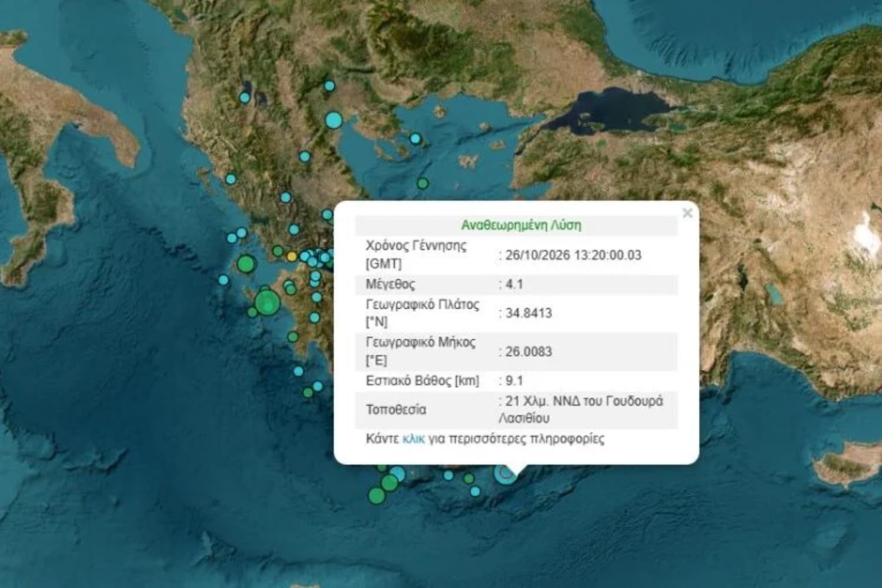This screenshot has height=588, width=882.
Task: Select the yellow earthquake marker near Patras
Action: pyautogui.click(x=292, y=256)
